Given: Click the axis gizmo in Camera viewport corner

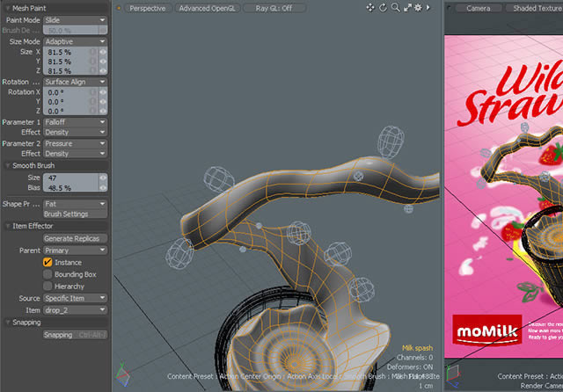Looking at the screenshot, I should point(453,376).
